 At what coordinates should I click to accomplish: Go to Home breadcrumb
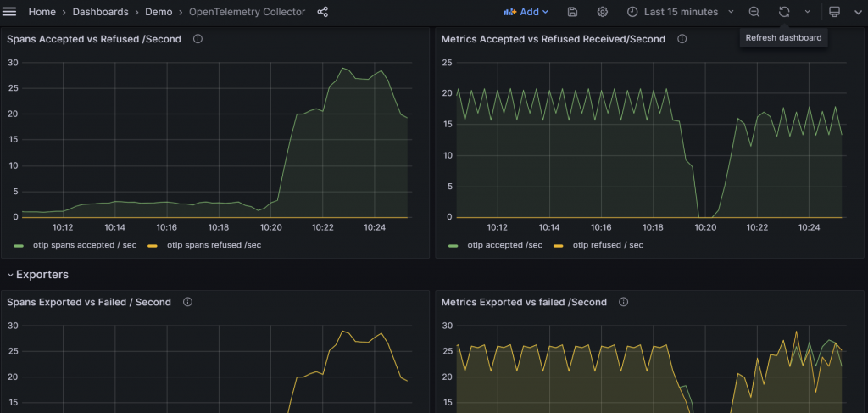tap(42, 12)
